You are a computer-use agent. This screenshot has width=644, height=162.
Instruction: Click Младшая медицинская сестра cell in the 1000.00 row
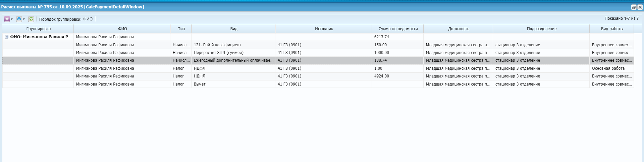(x=458, y=53)
